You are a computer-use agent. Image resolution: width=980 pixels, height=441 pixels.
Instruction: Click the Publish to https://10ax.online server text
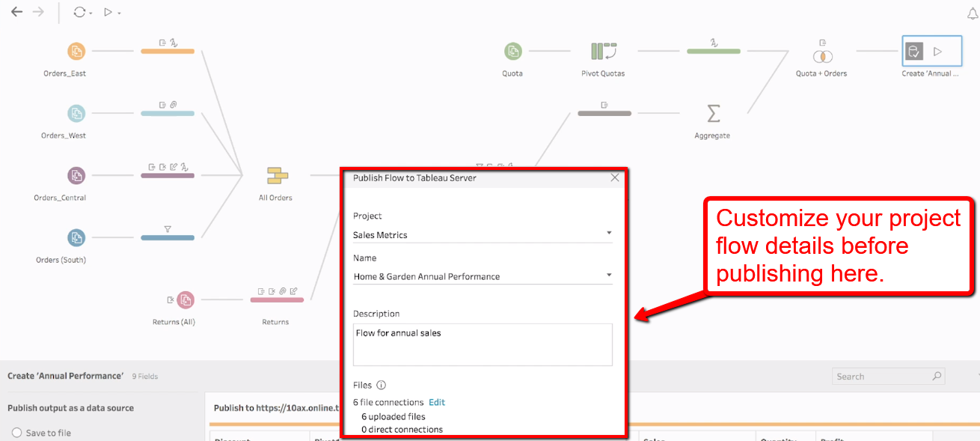coord(277,408)
